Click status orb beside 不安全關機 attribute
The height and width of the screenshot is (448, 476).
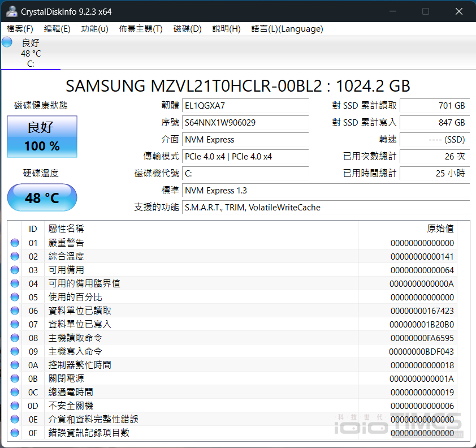pos(15,406)
